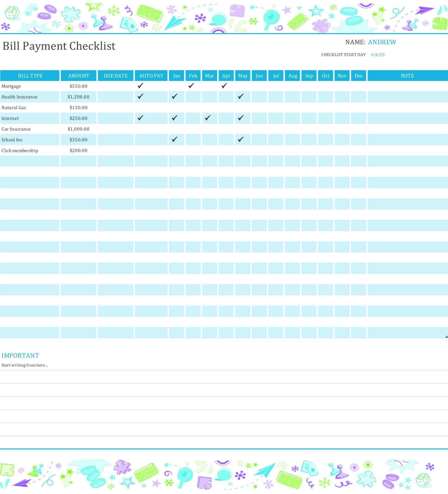The image size is (448, 494).
Task: Toggle Health Insurance May checkmark
Action: (x=241, y=97)
